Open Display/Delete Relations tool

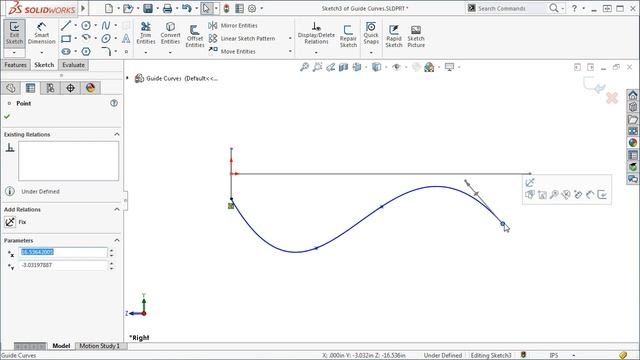click(316, 33)
